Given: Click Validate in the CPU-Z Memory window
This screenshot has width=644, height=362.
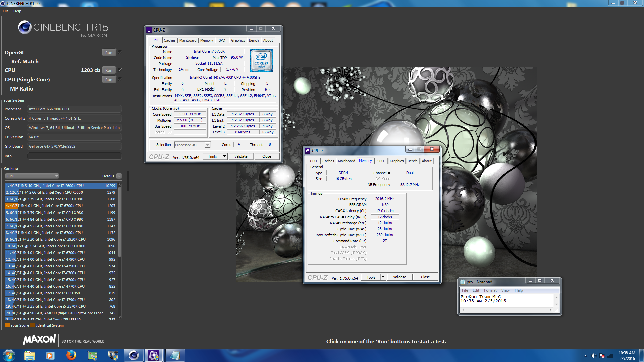Looking at the screenshot, I should pos(399,277).
